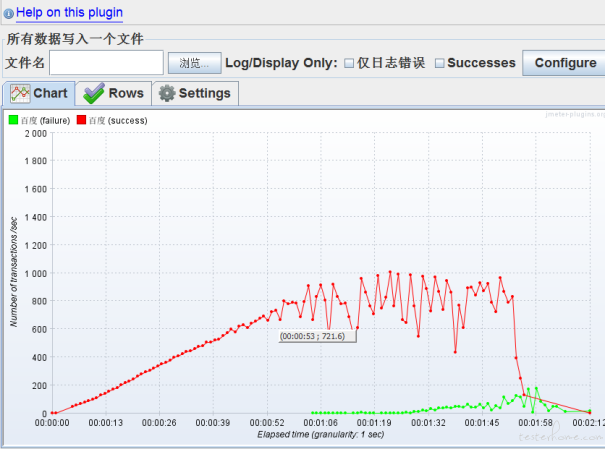This screenshot has width=605, height=450.
Task: Click the red success legend swatch
Action: pos(82,120)
